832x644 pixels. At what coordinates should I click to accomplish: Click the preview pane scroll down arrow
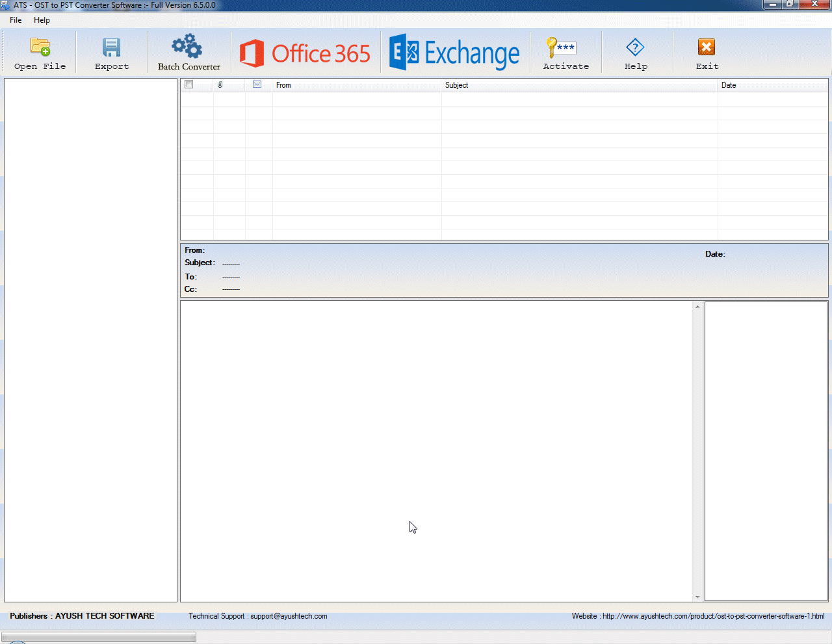tap(697, 597)
